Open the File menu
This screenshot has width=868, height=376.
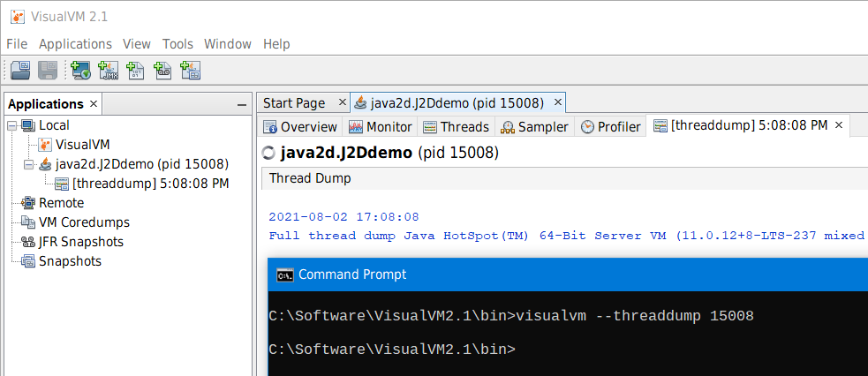pos(17,43)
